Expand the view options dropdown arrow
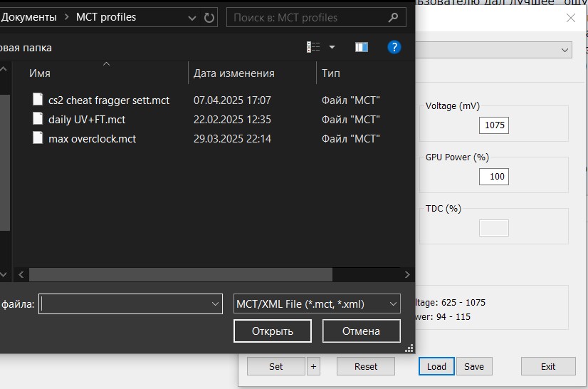 click(332, 48)
